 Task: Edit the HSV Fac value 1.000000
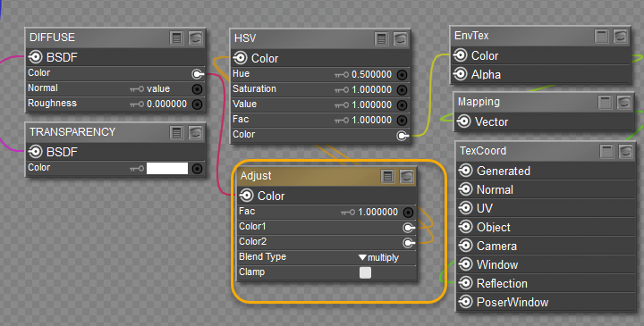372,121
